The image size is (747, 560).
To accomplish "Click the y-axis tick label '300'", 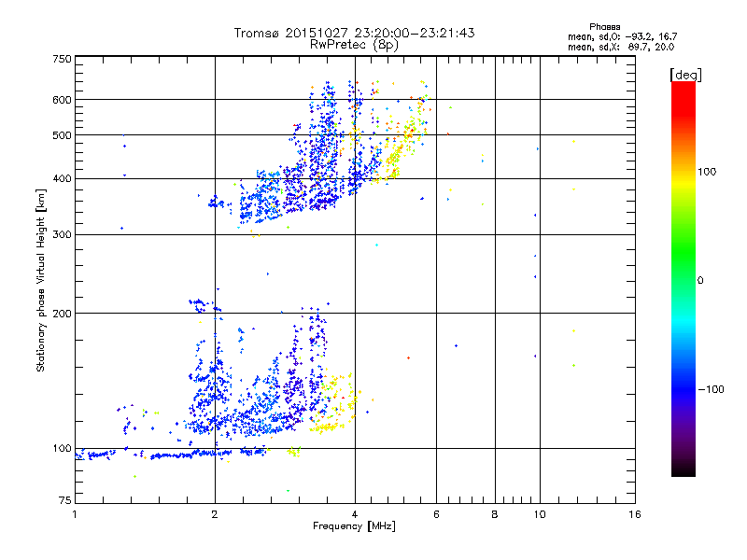I will coord(62,235).
